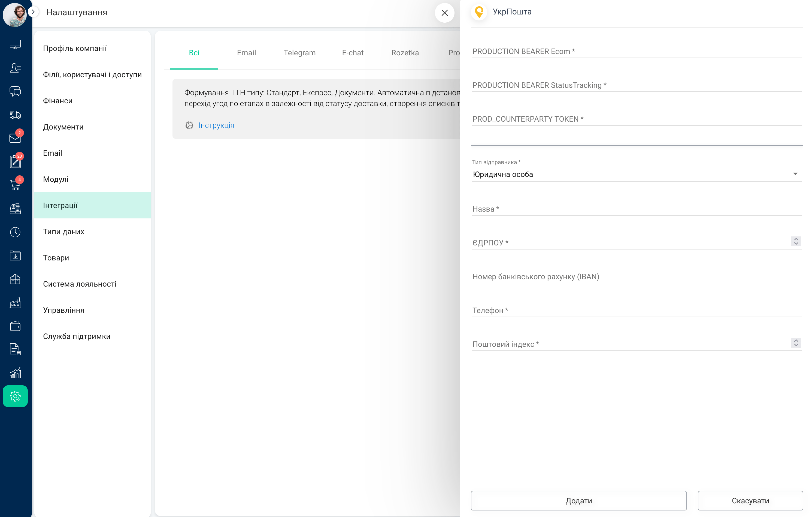Open the contacts person icon in sidebar

click(x=15, y=68)
